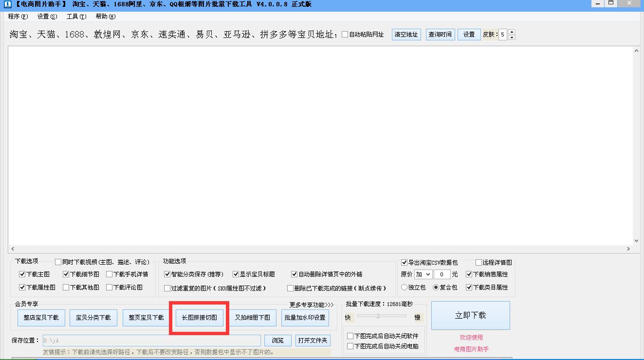This screenshot has width=644, height=360.
Task: Click the 皮肤 up arrow stepper
Action: pyautogui.click(x=512, y=32)
